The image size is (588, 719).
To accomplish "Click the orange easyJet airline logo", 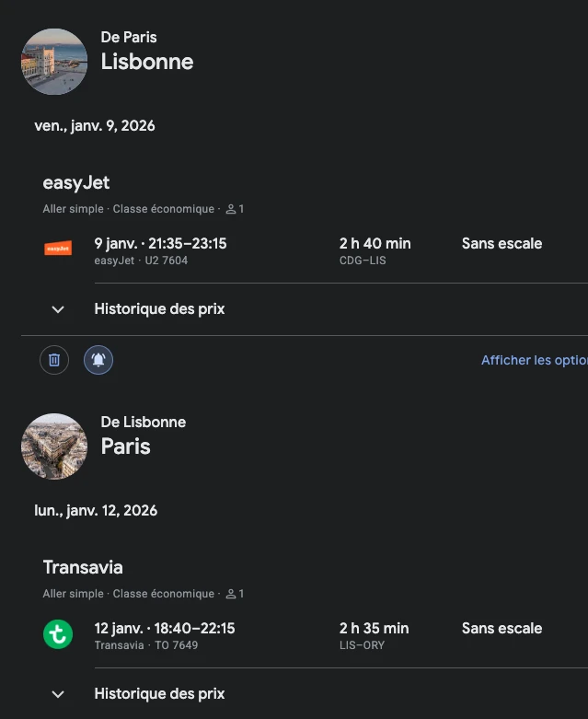I will [x=58, y=249].
